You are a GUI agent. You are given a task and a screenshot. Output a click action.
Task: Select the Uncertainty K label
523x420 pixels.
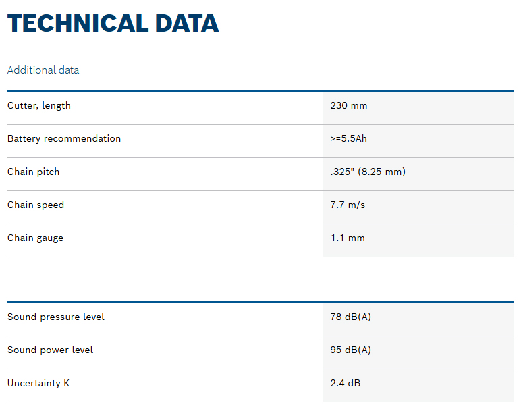tap(38, 383)
